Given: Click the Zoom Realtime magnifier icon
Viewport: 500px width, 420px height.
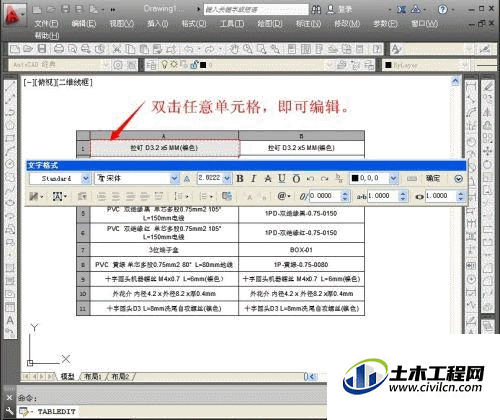Looking at the screenshot, I should point(248,49).
